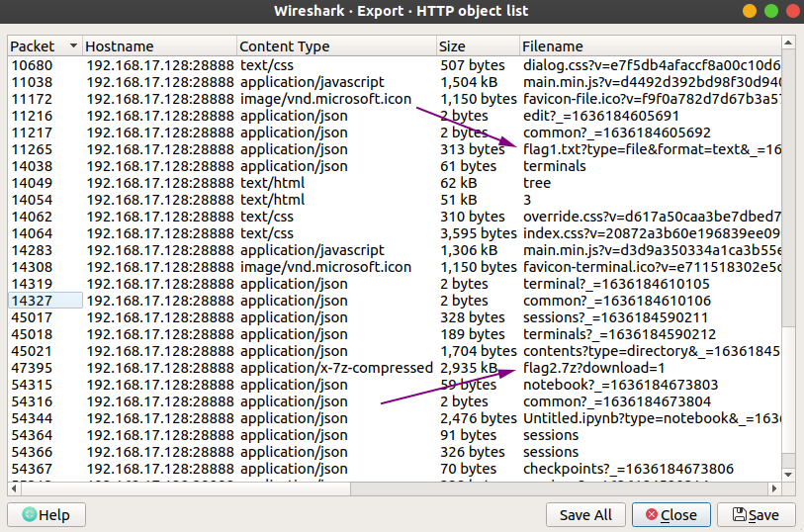Click the Help button

46,514
